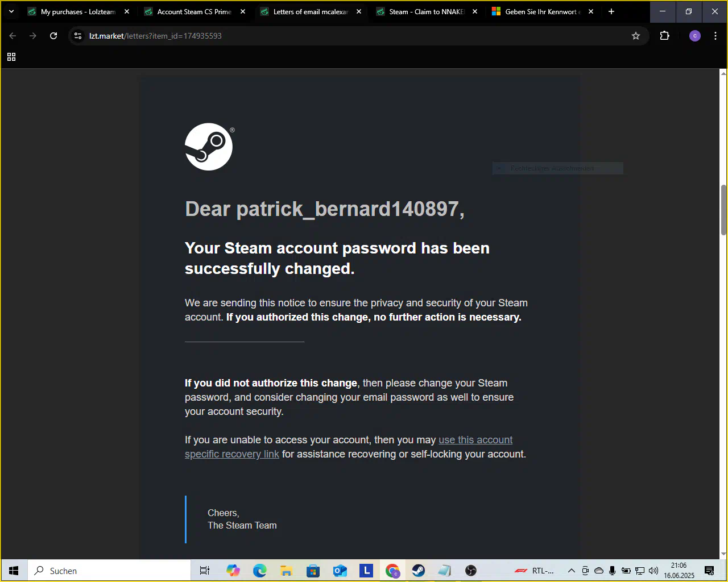Open the blue L app on taskbar
728x582 pixels.
[366, 571]
